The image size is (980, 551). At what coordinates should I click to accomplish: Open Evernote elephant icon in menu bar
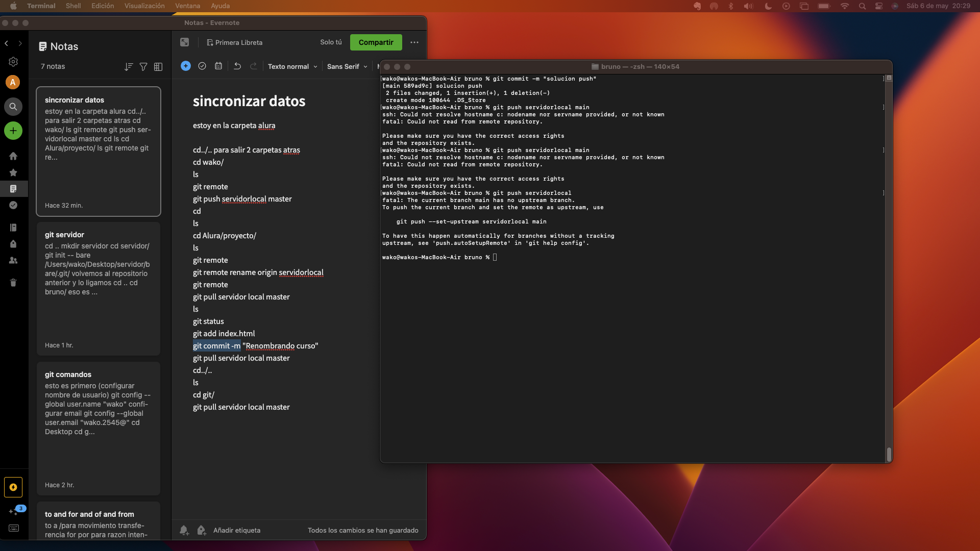coord(697,6)
